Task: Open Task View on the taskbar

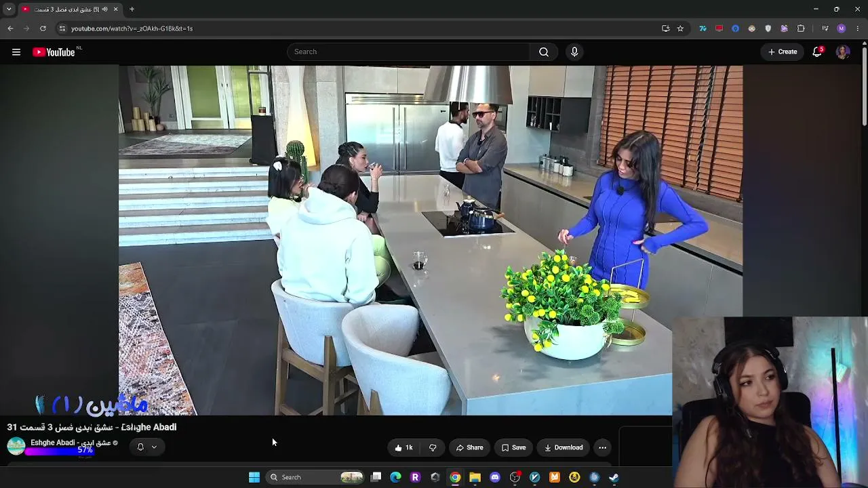Action: tap(376, 477)
